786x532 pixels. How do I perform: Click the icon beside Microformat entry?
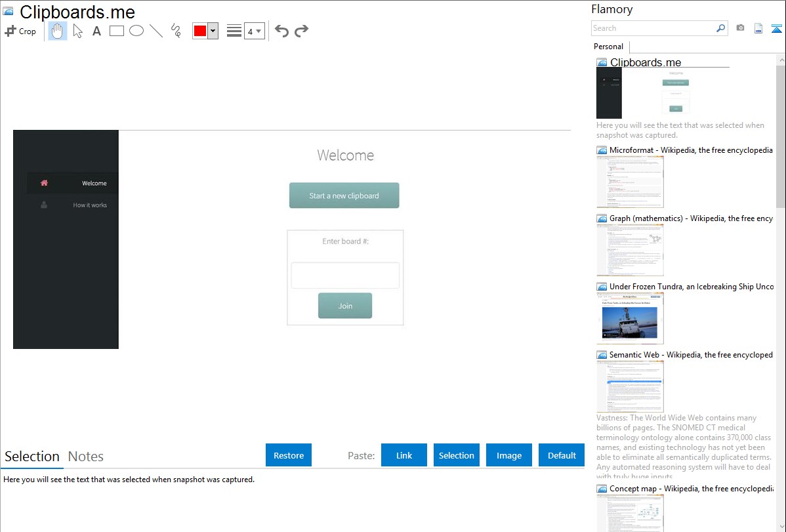(x=602, y=150)
